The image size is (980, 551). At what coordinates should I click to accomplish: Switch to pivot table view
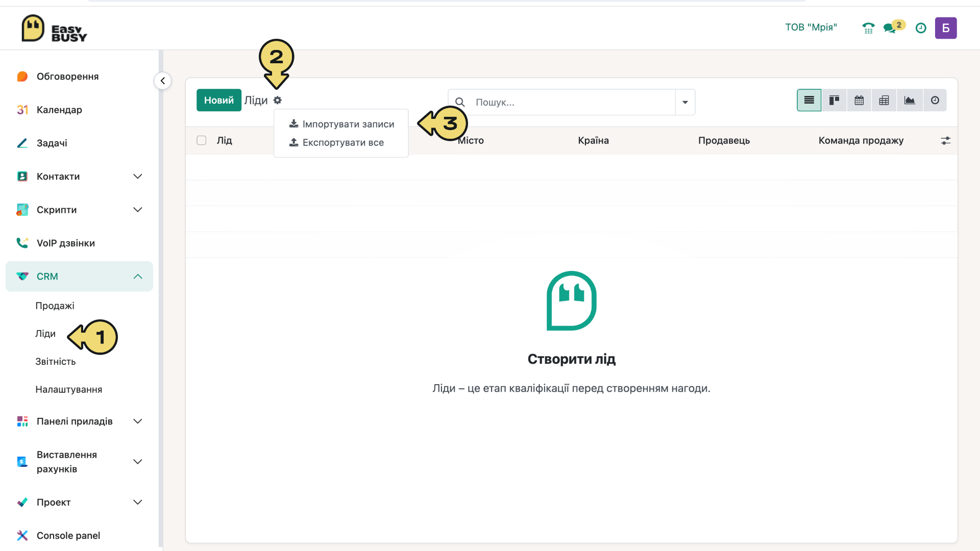click(884, 101)
